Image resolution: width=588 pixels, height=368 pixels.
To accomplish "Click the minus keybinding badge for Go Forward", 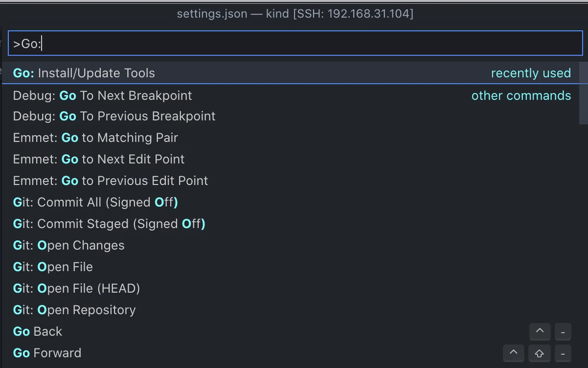I will point(563,353).
